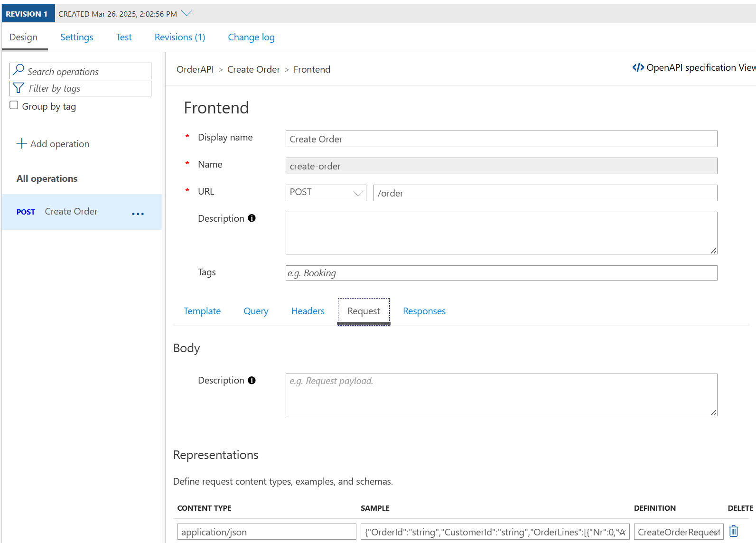
Task: Select the Query tab
Action: tap(256, 311)
